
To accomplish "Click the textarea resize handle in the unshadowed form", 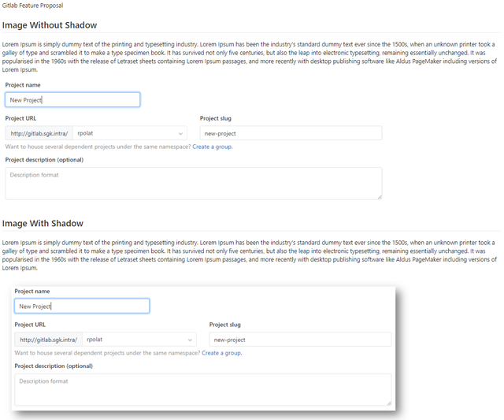I will point(379,196).
